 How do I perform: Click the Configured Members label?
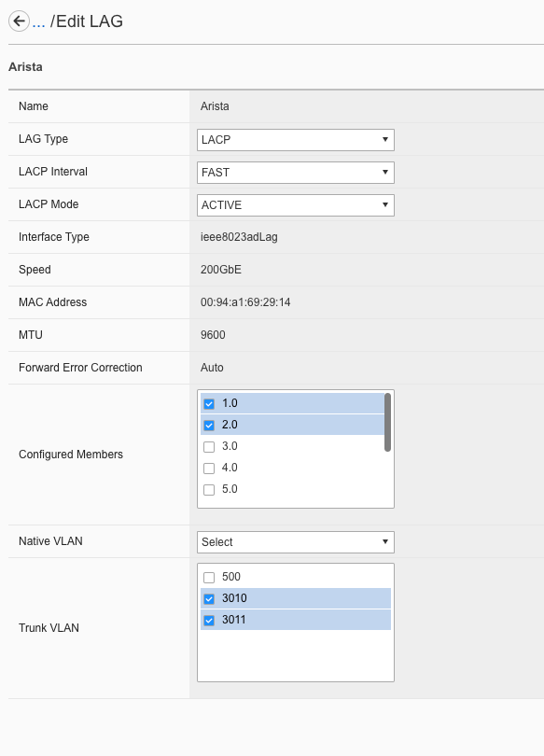(x=71, y=455)
